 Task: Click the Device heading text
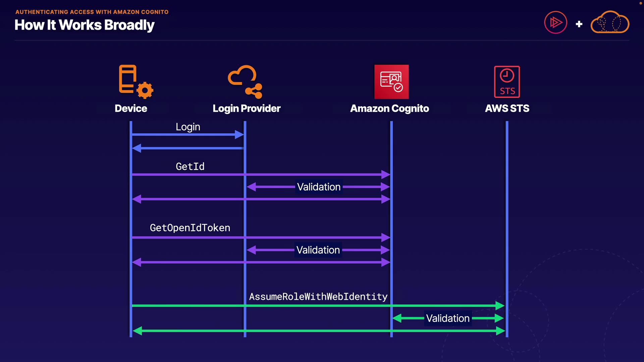(131, 109)
